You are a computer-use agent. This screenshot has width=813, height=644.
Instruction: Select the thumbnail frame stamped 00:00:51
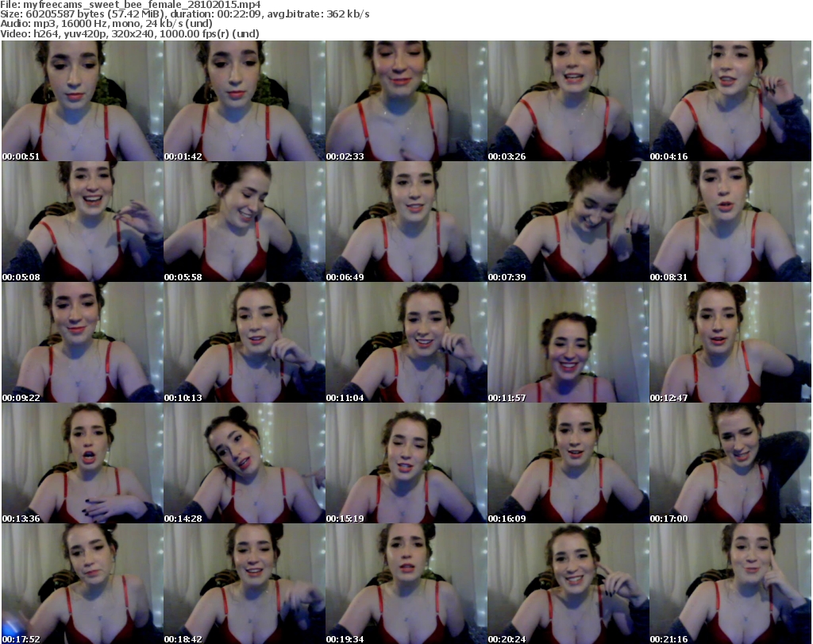tap(83, 101)
